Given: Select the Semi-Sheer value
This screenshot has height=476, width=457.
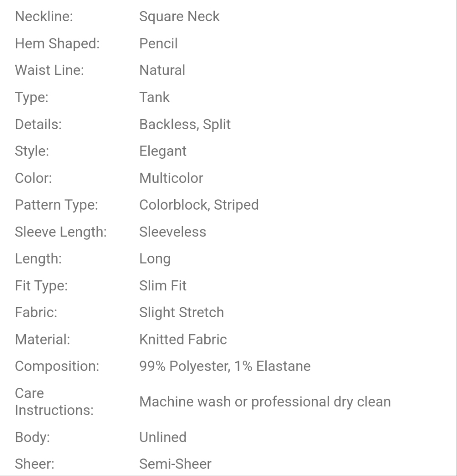Looking at the screenshot, I should point(176,464).
